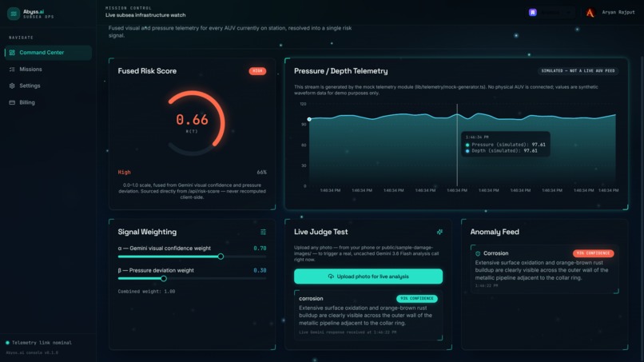Click the 93% confidence badge in Anomaly Feed
The width and height of the screenshot is (644, 362).
tap(594, 253)
